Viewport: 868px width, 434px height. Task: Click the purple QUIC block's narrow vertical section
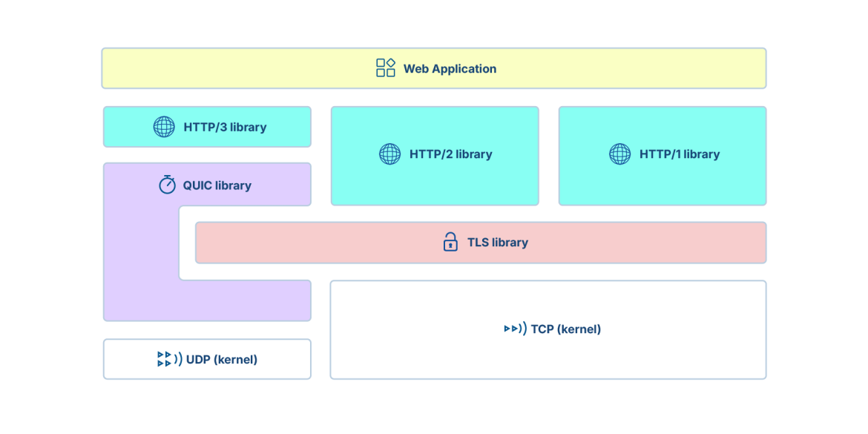click(x=140, y=245)
